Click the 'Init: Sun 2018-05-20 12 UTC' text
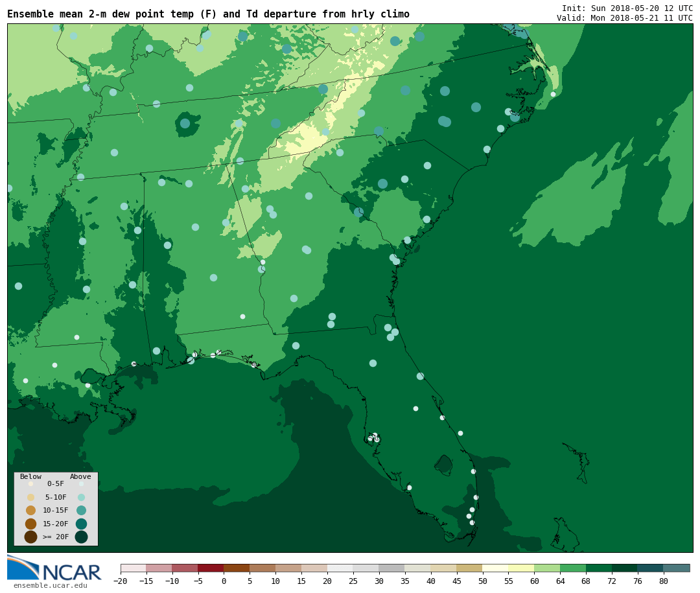This screenshot has width=700, height=593. coord(627,8)
